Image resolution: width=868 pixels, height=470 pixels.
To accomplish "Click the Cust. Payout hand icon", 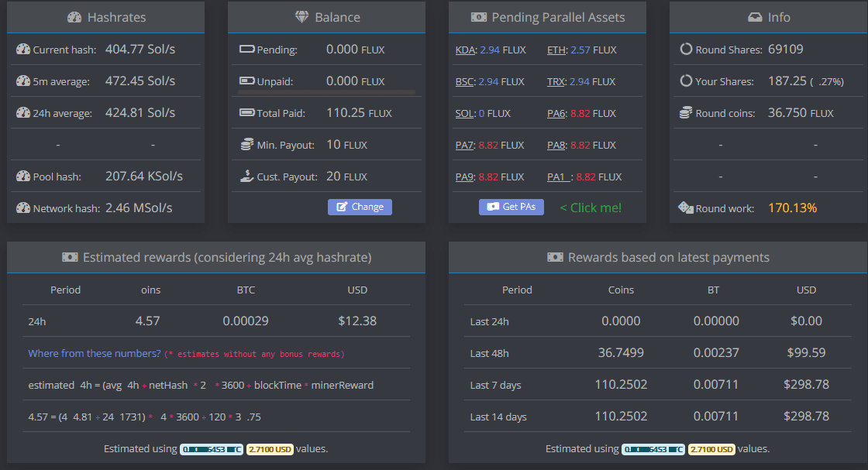I will [x=247, y=177].
